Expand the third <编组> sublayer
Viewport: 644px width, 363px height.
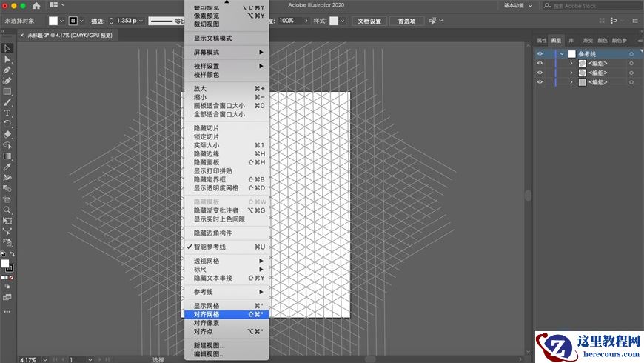571,82
